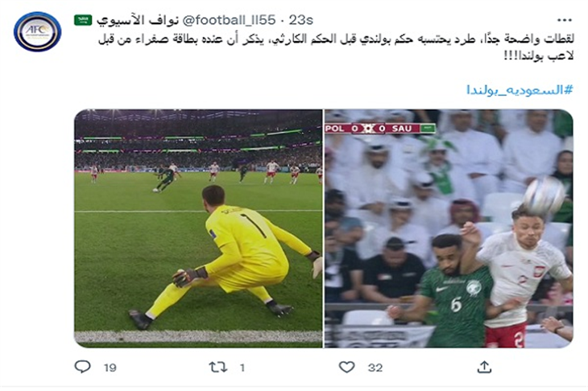The image size is (588, 391).
Task: Click the reply speech bubble icon
Action: pos(82,366)
